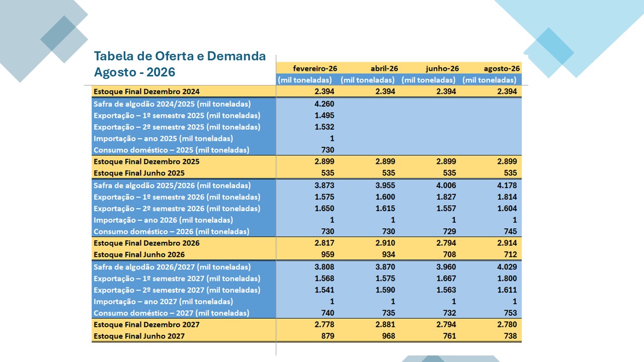Click value 1.814 in Exportação 1º semestre 2026

[507, 197]
